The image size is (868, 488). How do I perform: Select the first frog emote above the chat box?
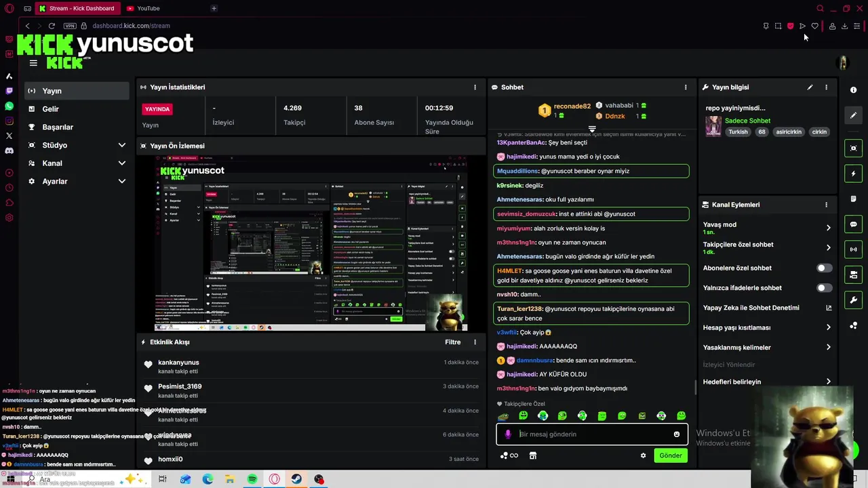[503, 416]
